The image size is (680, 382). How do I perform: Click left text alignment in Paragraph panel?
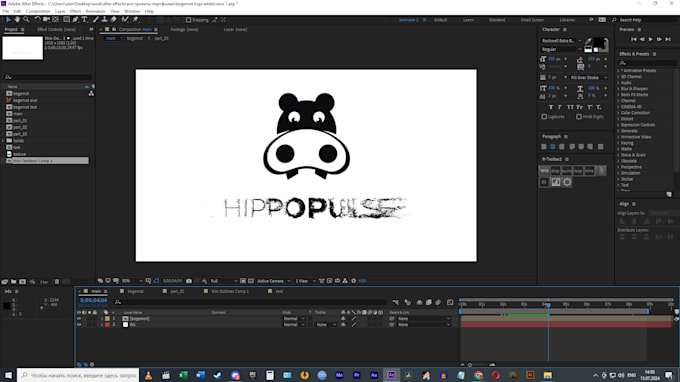(x=544, y=147)
